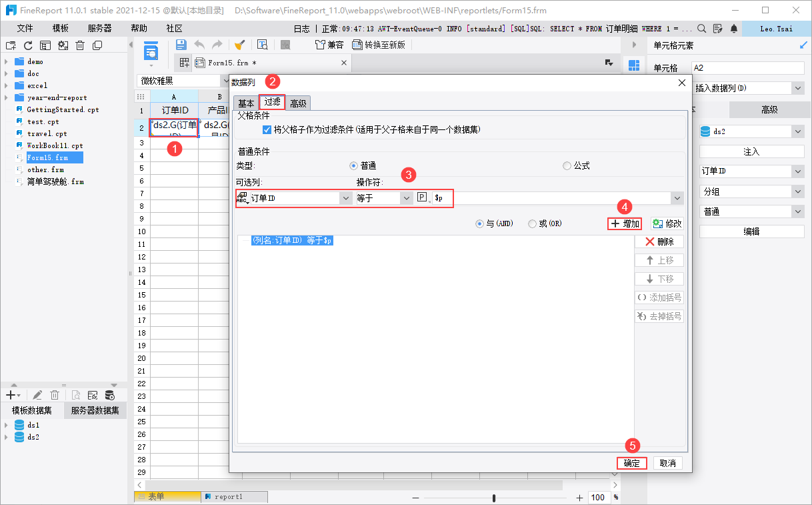Open the 等于 operator dropdown
Screen dimensions: 812x505
coord(383,198)
